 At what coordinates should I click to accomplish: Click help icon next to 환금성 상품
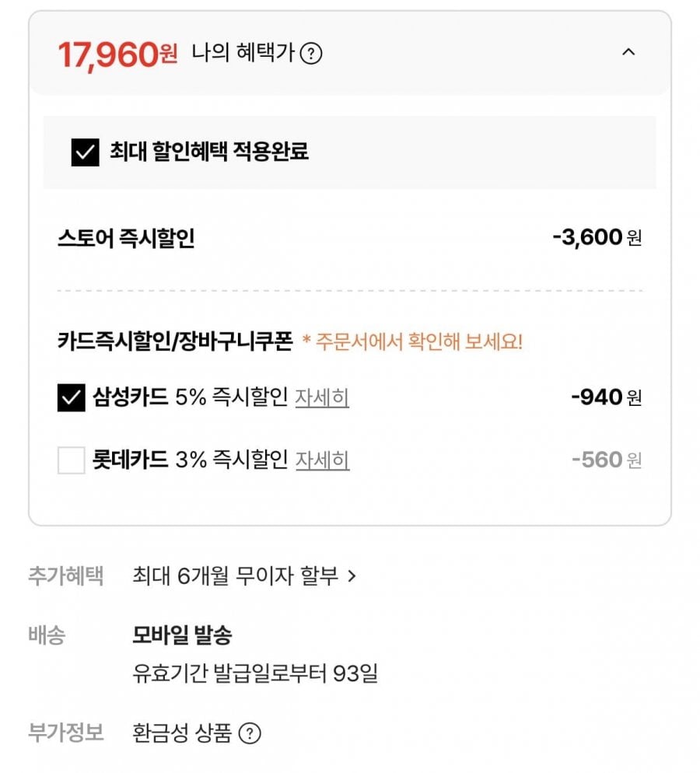coord(250,733)
